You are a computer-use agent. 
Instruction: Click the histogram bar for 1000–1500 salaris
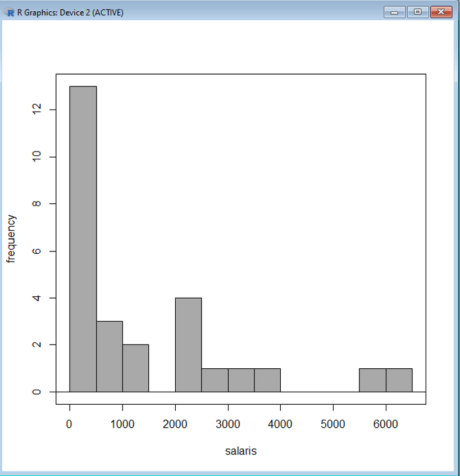pos(136,368)
